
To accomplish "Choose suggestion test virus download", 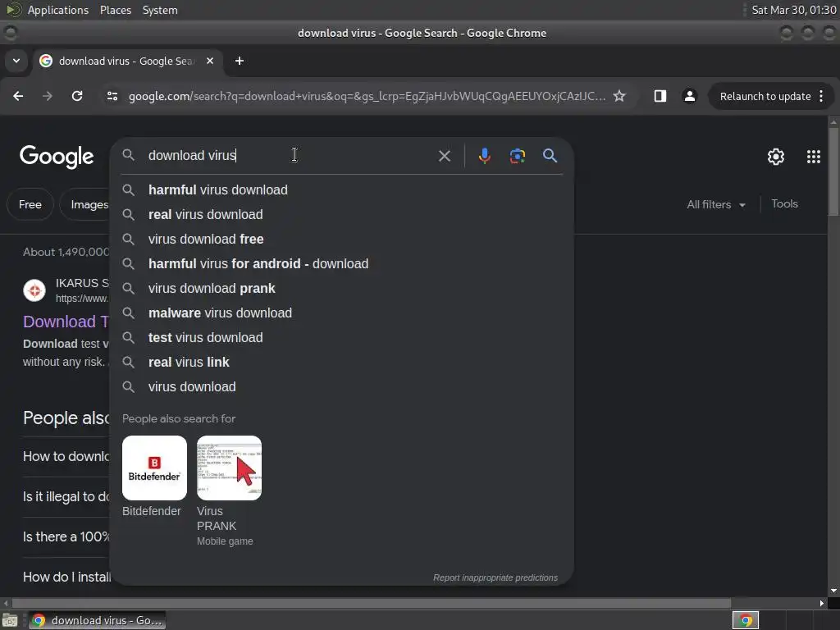I will (x=341, y=338).
